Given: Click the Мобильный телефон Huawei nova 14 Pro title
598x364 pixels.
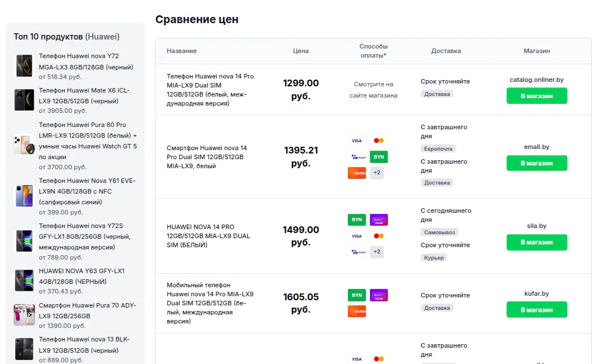Looking at the screenshot, I should point(210,303).
